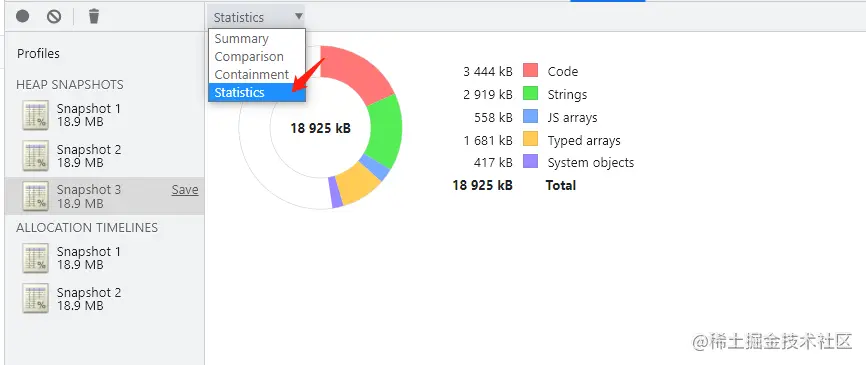Click the record heap snapshot button
Viewport: 866px width, 365px height.
click(23, 16)
